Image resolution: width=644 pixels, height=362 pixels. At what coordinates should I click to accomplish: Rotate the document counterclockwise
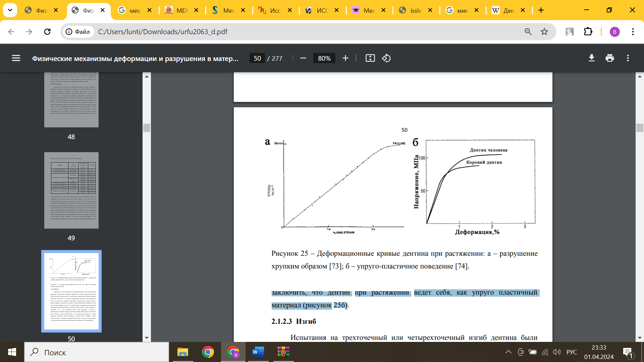386,58
